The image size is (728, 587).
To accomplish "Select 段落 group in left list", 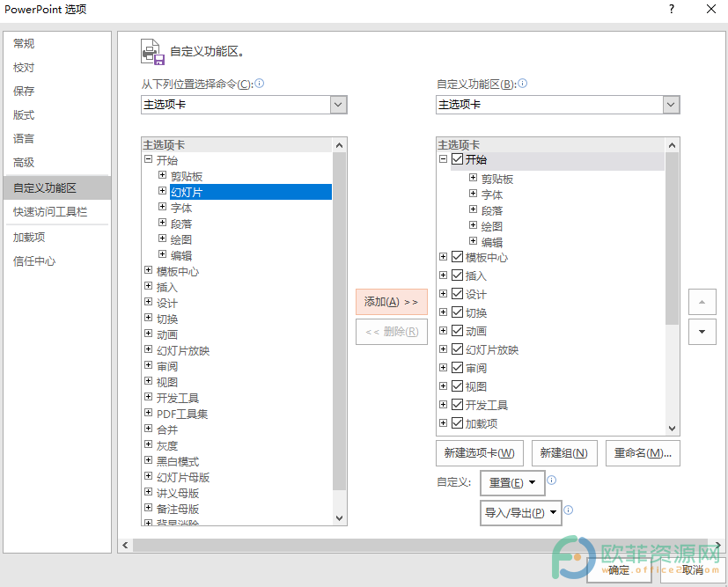I will (x=181, y=224).
